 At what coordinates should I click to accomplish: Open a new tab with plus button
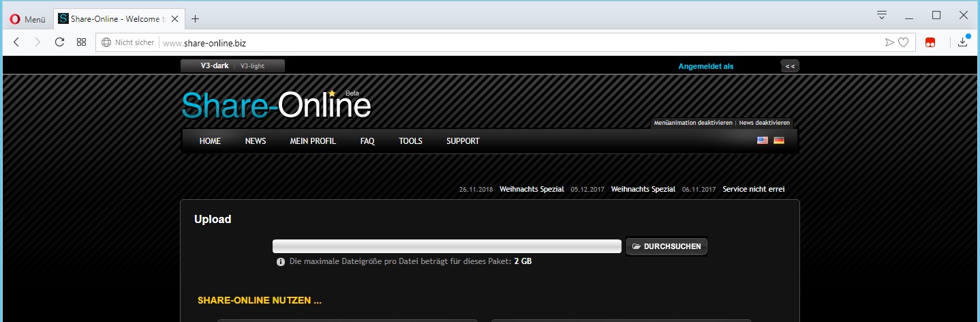(195, 19)
